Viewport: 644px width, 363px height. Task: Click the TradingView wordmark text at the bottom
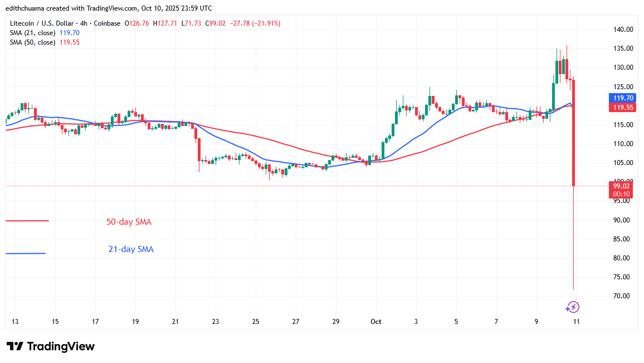click(x=61, y=346)
